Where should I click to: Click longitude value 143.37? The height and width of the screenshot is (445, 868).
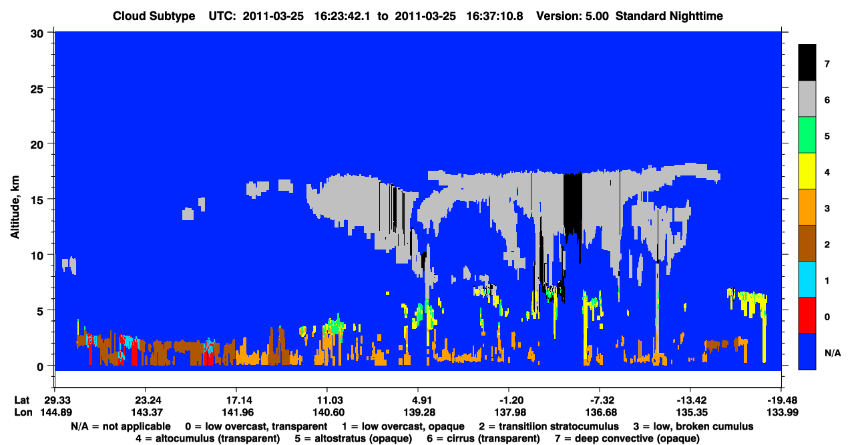(145, 412)
